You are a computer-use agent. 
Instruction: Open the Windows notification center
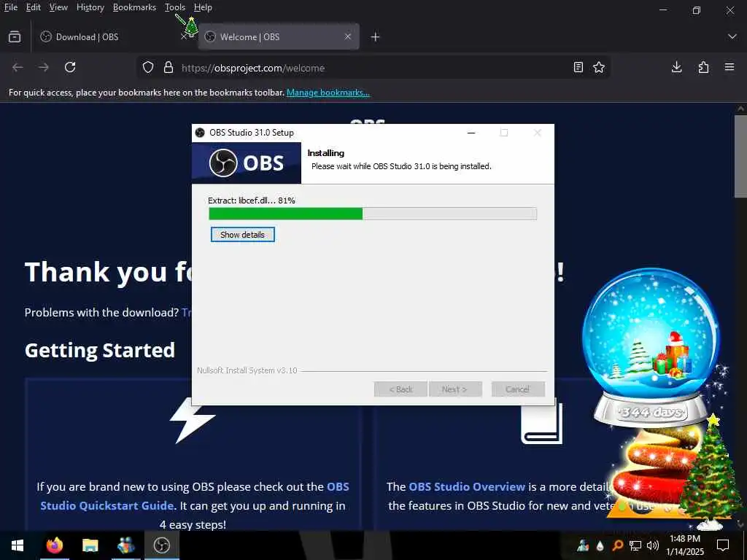coord(723,545)
